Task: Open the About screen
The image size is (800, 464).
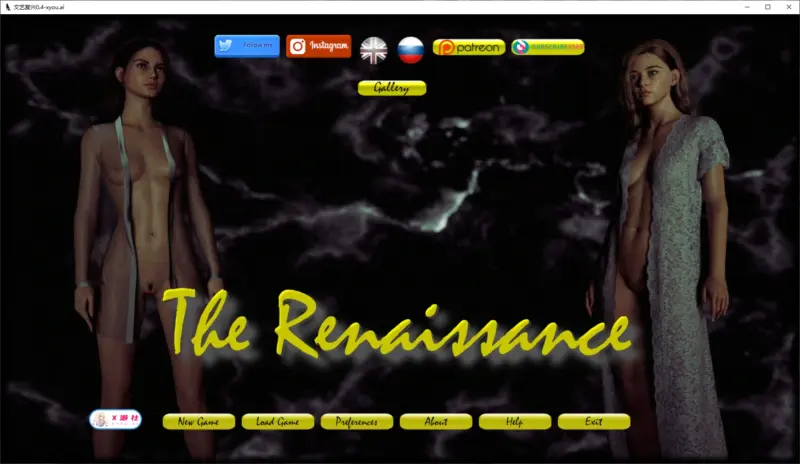Action: pos(436,422)
